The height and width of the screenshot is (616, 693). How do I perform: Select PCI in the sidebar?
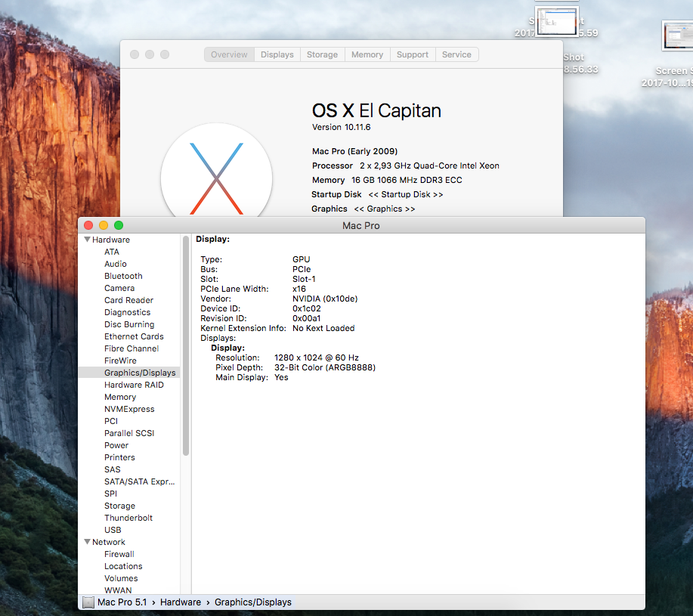click(111, 421)
